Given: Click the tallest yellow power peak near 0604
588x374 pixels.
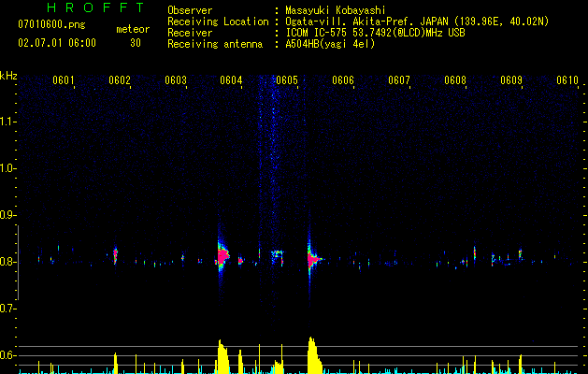Looking at the screenshot, I should [222, 356].
